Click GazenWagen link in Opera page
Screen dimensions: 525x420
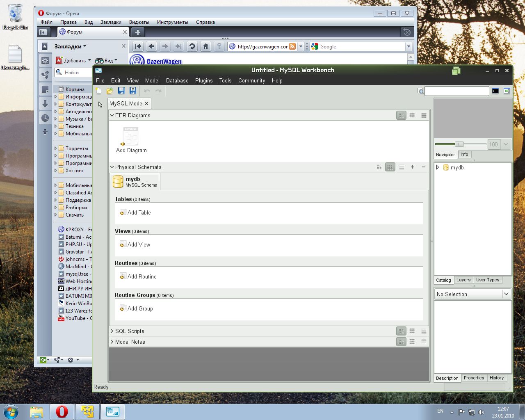pos(164,62)
